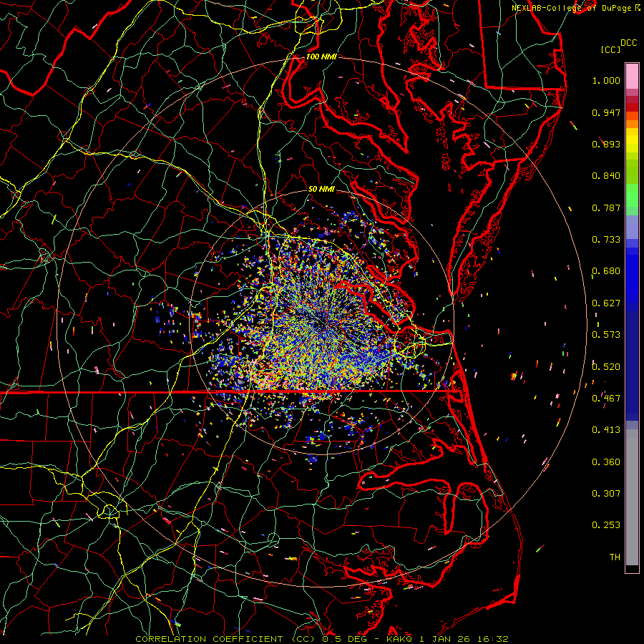Click the CORRELATION COEFFICIENT (CC) caption text
Viewport: 644px width, 644px height.
point(225,639)
